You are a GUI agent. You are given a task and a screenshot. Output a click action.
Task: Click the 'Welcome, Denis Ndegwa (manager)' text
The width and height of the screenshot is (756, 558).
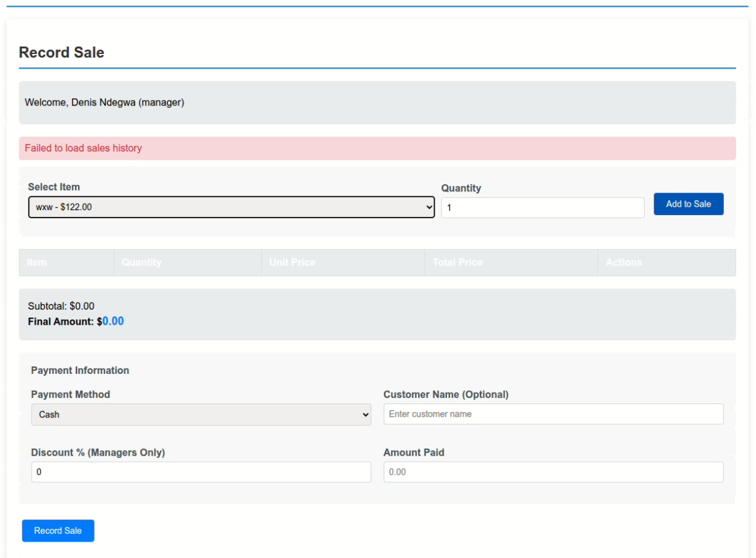(x=104, y=102)
